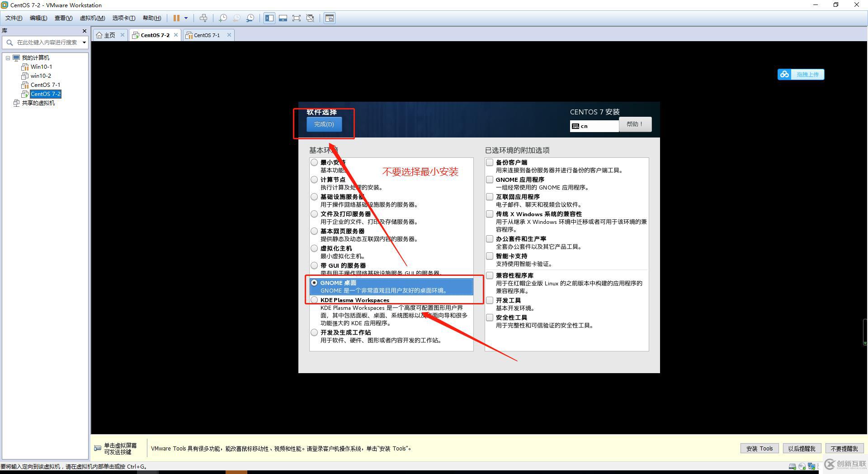Take a snapshot with the clock-plus icon
Screen dimensions: 868x474
pyautogui.click(x=223, y=18)
